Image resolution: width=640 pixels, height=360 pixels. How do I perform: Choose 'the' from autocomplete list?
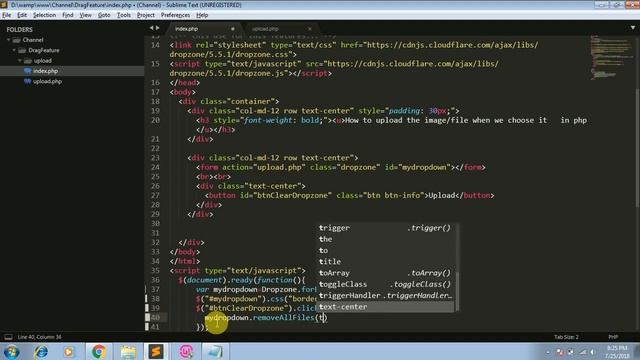386,239
